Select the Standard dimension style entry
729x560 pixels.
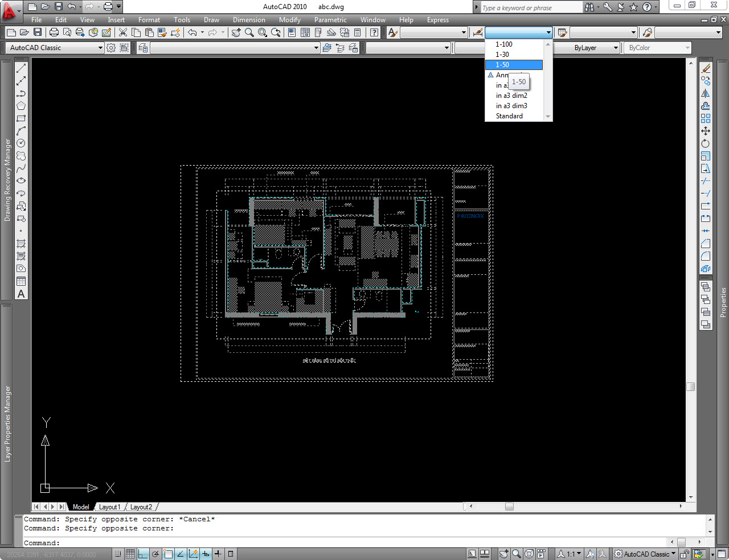click(x=514, y=116)
